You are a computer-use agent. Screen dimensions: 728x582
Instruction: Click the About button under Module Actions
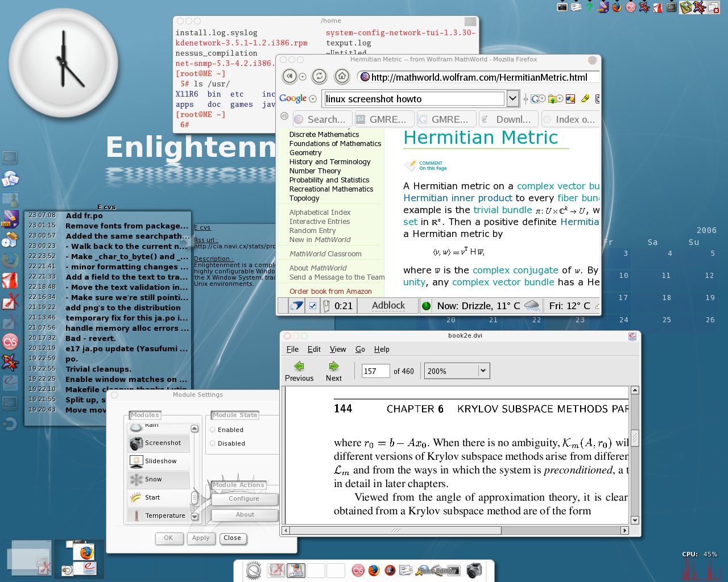point(245,514)
